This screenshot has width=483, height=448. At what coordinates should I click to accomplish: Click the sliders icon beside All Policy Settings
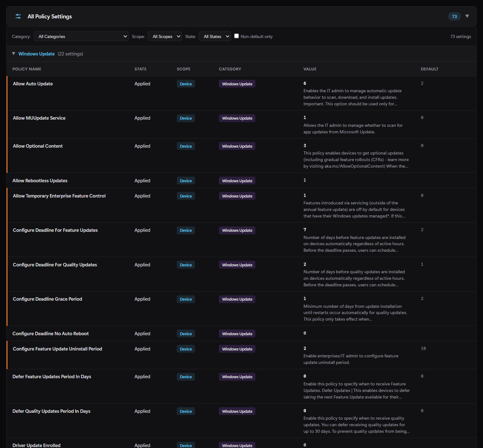pos(18,16)
